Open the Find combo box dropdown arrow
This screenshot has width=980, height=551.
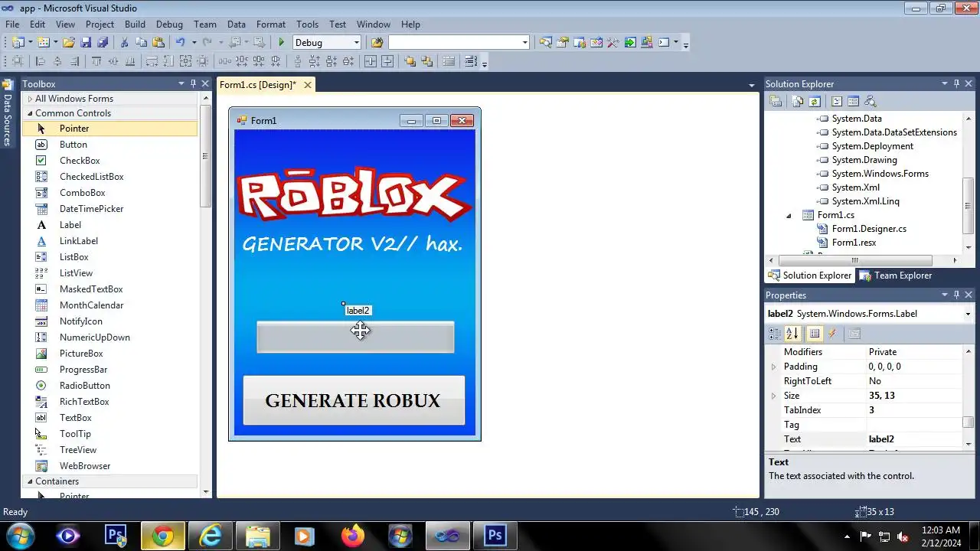tap(524, 43)
